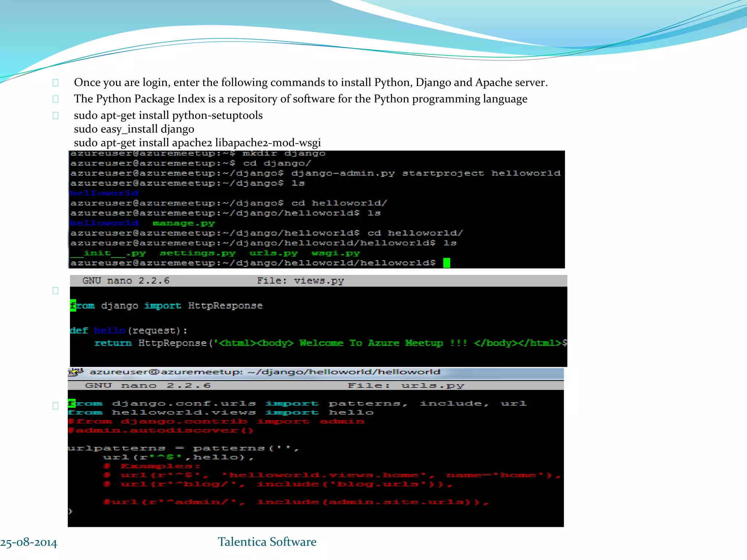The image size is (747, 560).
Task: Click the commented '#url(r'^admin/'' line
Action: coord(296,502)
